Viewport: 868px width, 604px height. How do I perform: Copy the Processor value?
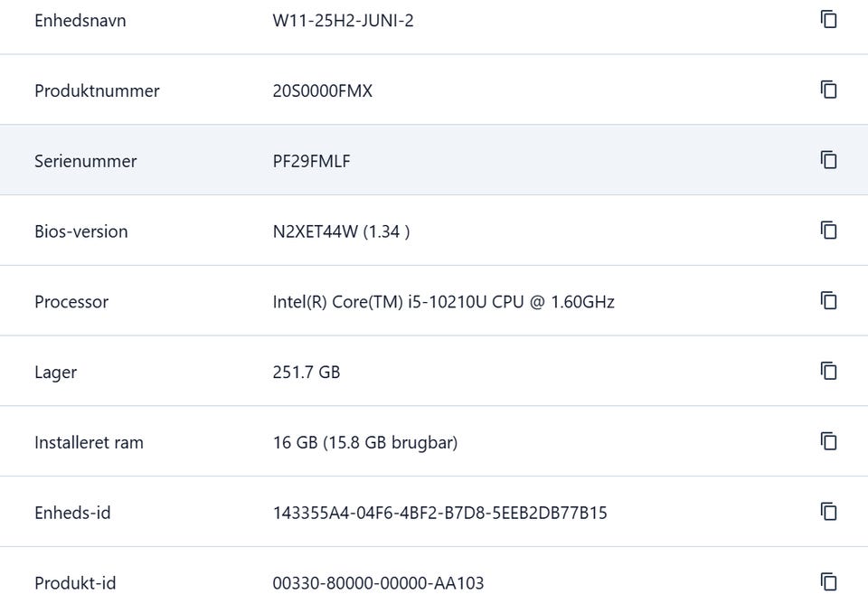click(828, 300)
